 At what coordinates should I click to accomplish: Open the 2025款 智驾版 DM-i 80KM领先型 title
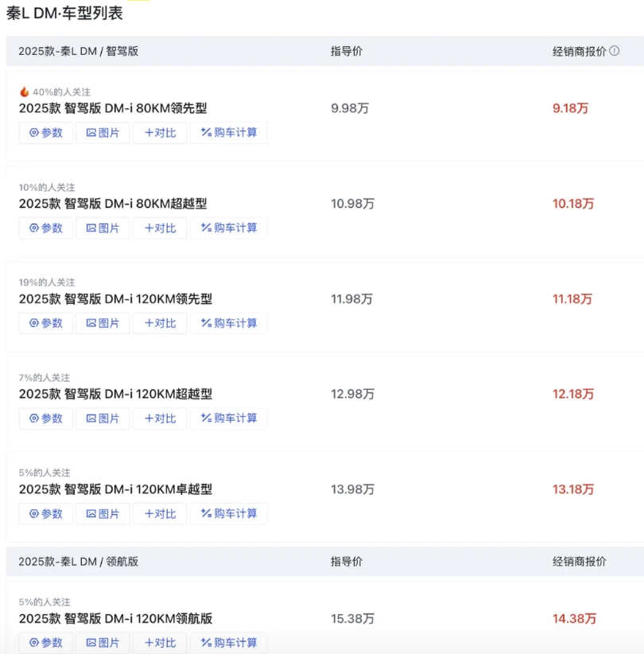pyautogui.click(x=113, y=108)
